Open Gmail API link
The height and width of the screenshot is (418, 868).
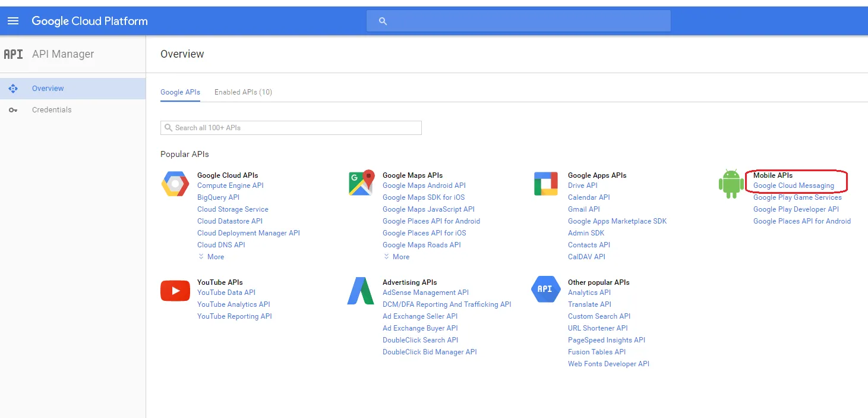point(584,209)
